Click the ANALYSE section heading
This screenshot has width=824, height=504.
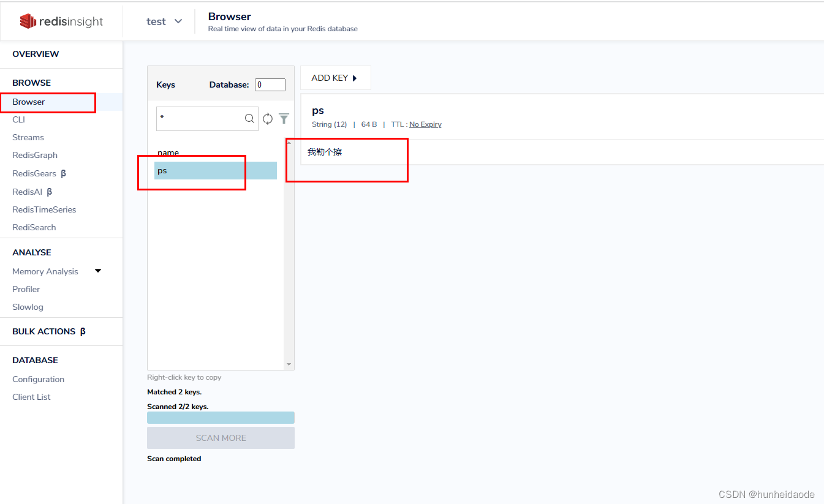click(32, 252)
